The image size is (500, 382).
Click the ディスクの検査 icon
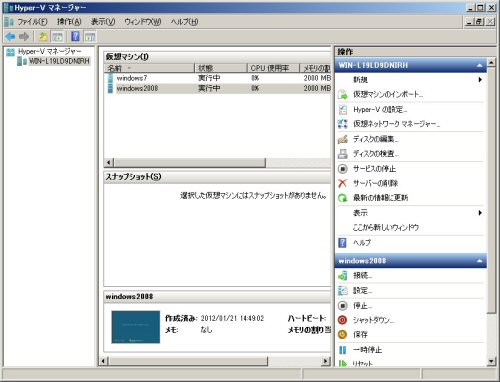coord(343,154)
